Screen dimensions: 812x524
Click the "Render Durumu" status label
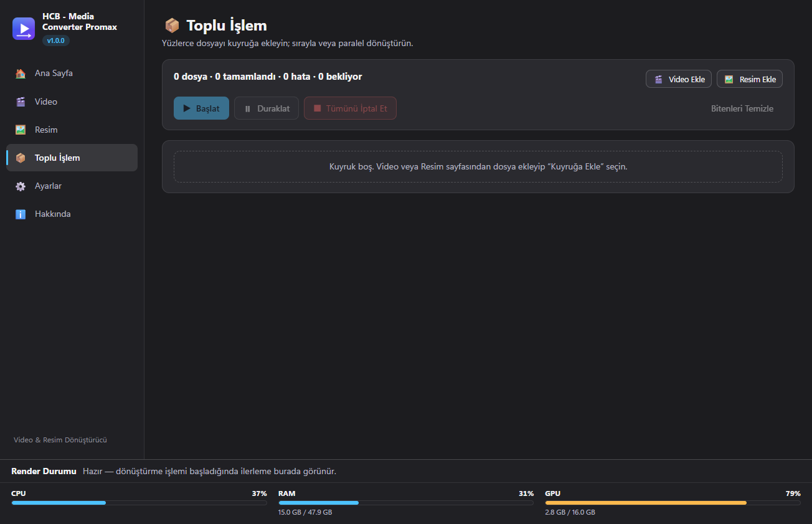tap(44, 471)
